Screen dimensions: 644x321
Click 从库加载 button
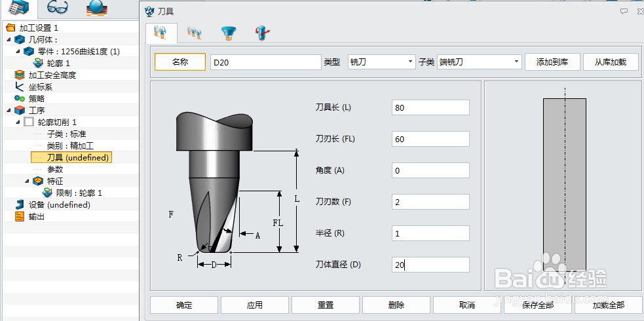click(611, 62)
